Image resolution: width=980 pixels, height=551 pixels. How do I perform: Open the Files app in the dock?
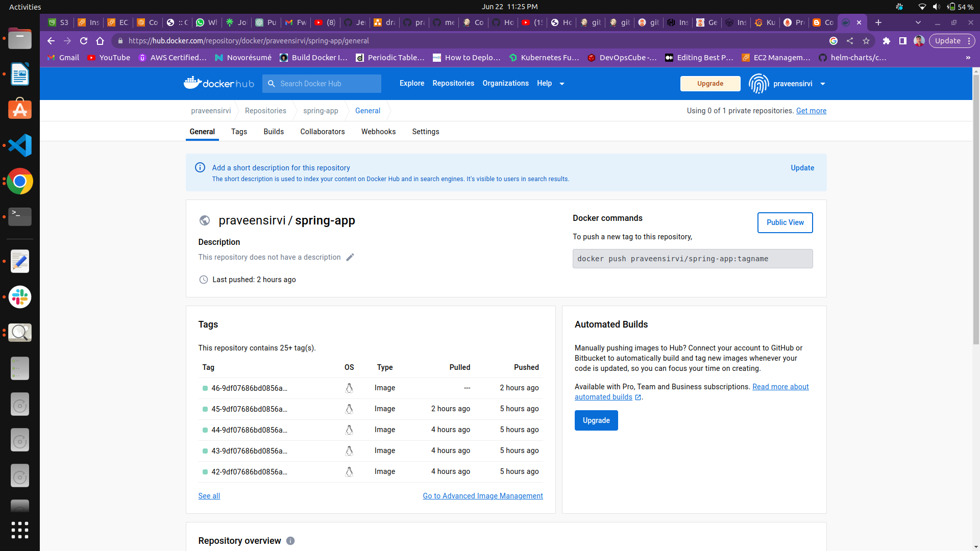20,38
